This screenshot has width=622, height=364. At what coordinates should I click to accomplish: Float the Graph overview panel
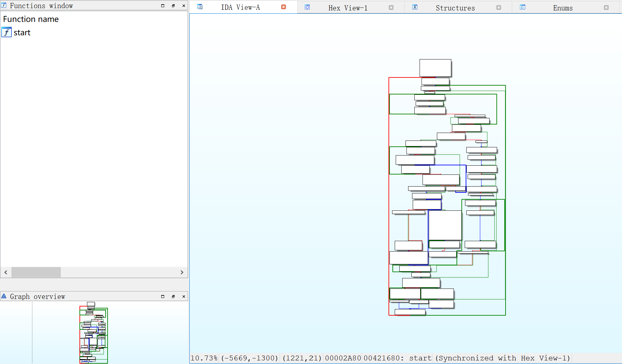click(173, 296)
